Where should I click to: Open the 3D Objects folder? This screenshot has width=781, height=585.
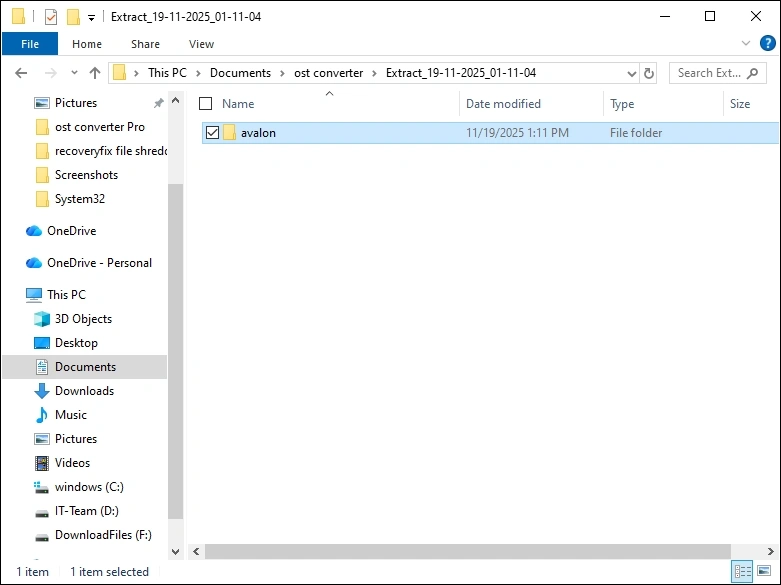[x=83, y=319]
